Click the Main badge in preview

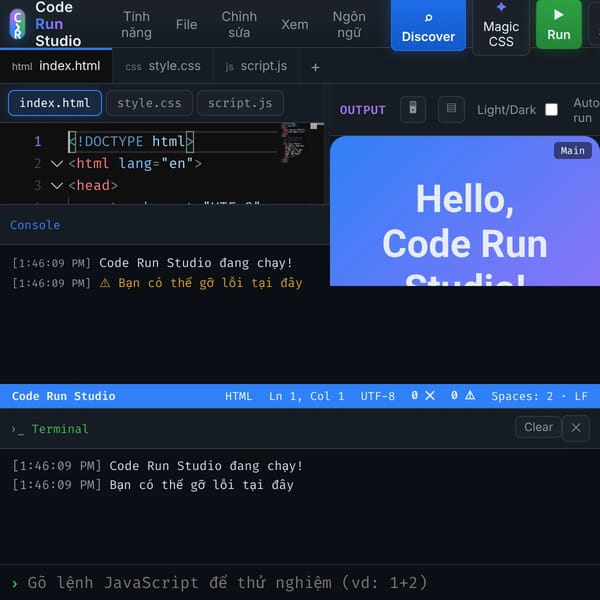click(572, 151)
